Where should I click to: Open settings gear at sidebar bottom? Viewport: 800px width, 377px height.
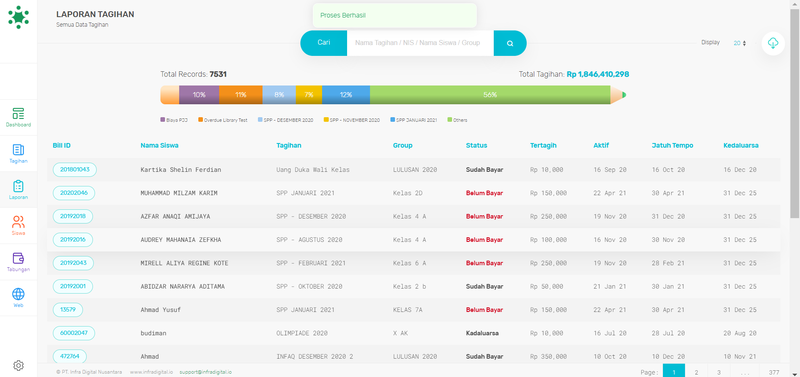coord(18,365)
